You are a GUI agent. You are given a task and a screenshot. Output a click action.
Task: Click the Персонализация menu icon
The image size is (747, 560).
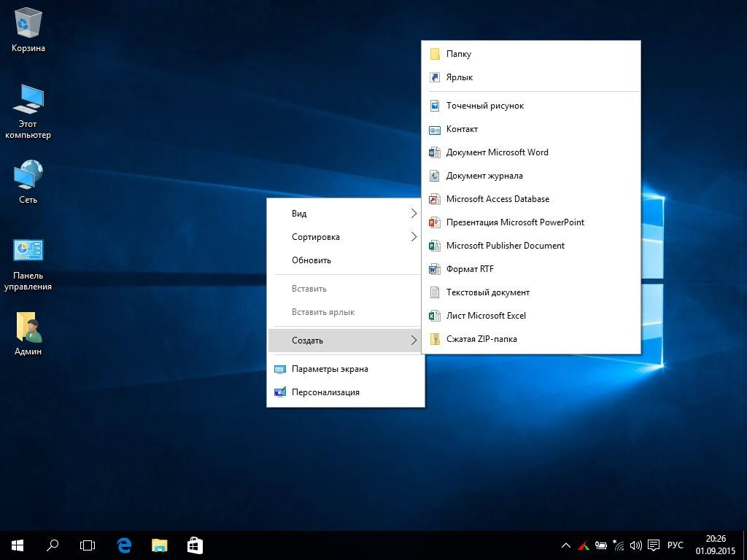280,392
